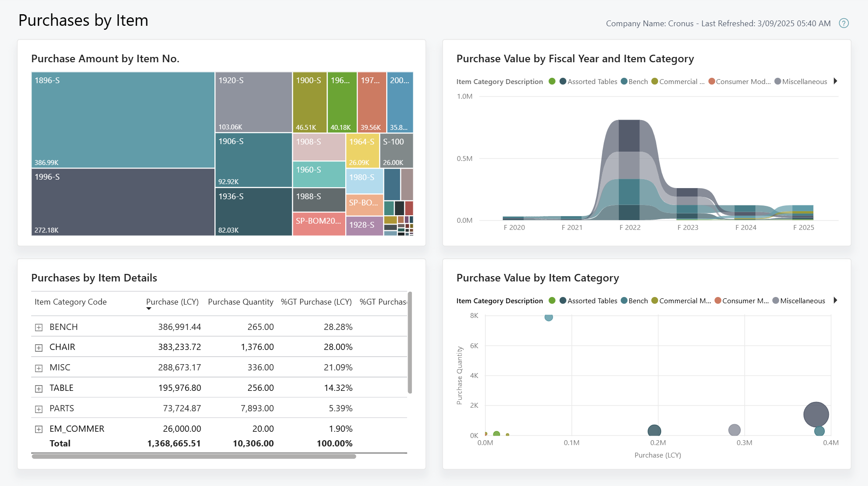Select the 1896-S tile in the treemap
This screenshot has width=868, height=486.
[x=123, y=120]
